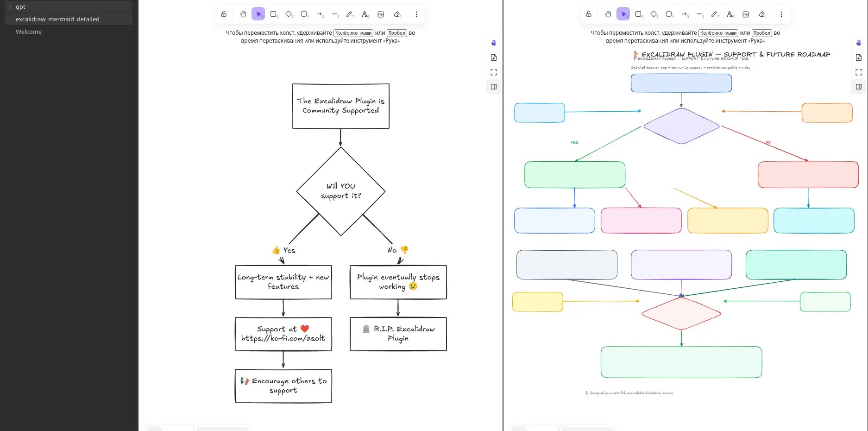The height and width of the screenshot is (431, 868).
Task: Select Hand tool in the colorful roadmap toolbar
Action: click(608, 14)
